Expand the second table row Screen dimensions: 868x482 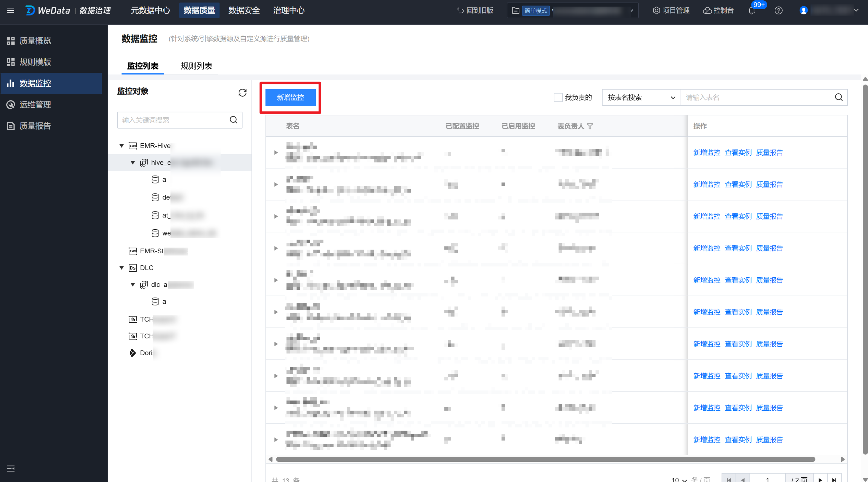(x=276, y=184)
